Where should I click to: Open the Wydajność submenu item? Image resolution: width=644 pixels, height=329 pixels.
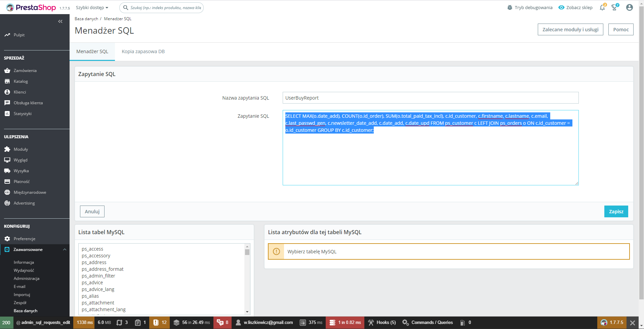coord(24,270)
